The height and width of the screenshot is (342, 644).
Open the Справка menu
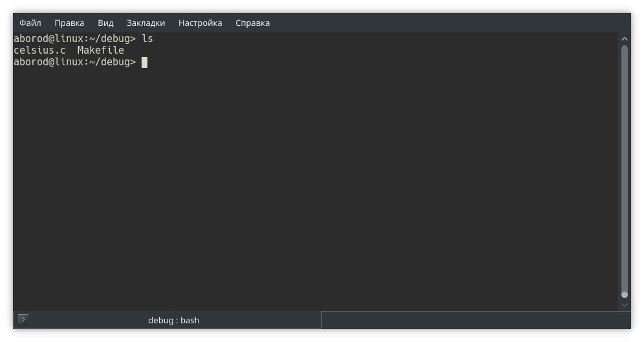(252, 23)
